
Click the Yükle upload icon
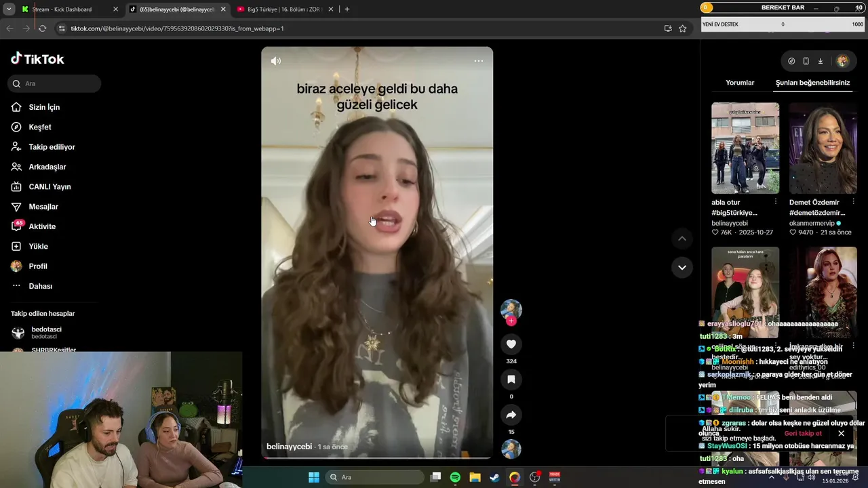(16, 246)
